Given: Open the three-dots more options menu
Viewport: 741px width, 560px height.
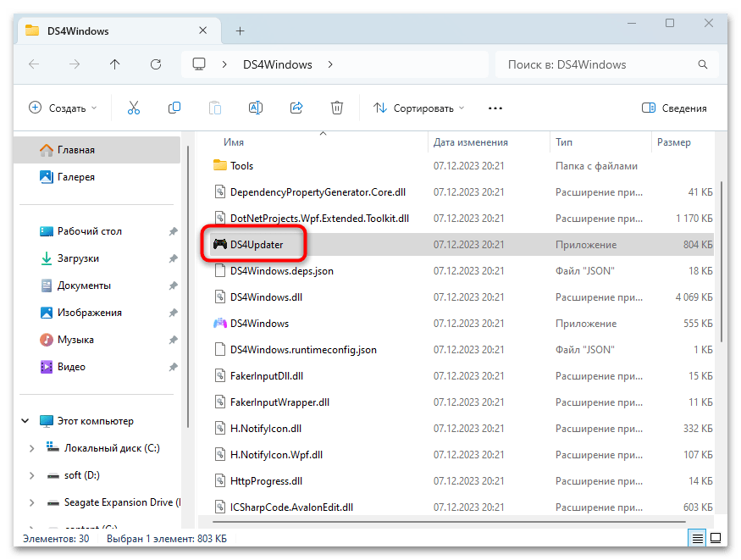Looking at the screenshot, I should (x=495, y=108).
